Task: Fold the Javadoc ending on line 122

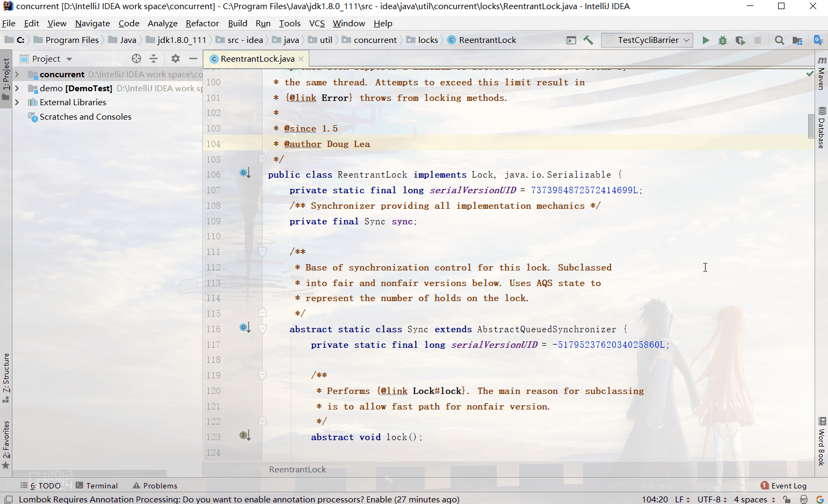Action: [x=263, y=421]
